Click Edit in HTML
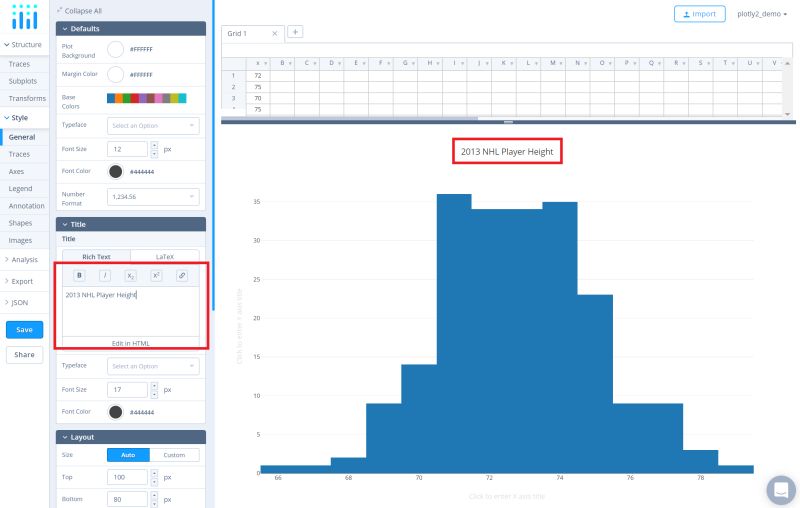 (131, 343)
